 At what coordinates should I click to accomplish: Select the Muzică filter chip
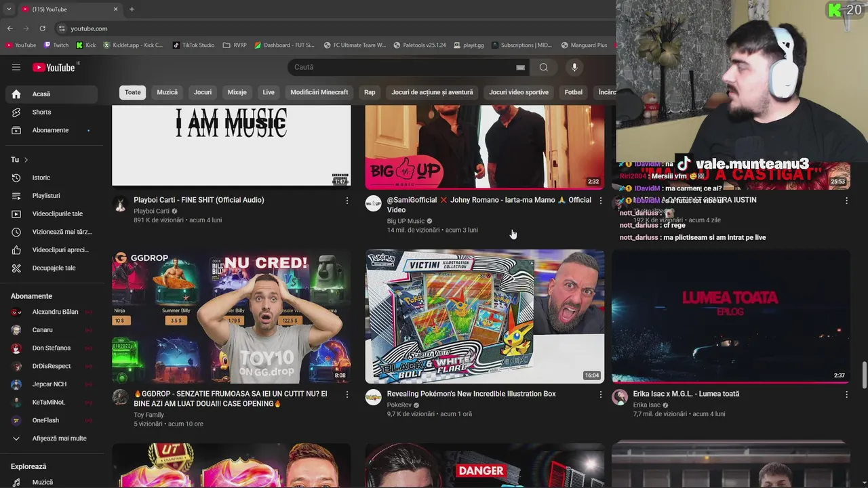(167, 92)
